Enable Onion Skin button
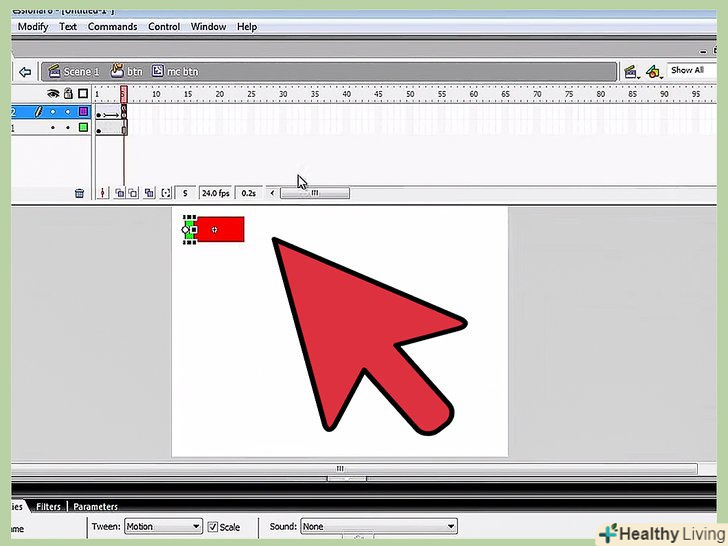Screen dimensions: 728x546 coord(119,193)
